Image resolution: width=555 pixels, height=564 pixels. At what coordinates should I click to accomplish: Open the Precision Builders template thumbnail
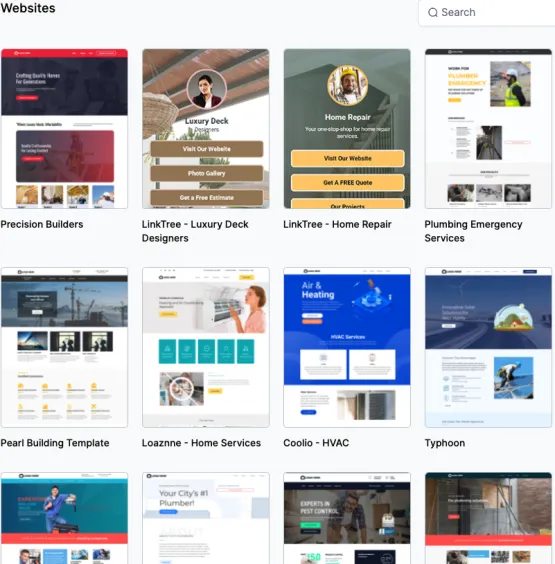point(64,129)
